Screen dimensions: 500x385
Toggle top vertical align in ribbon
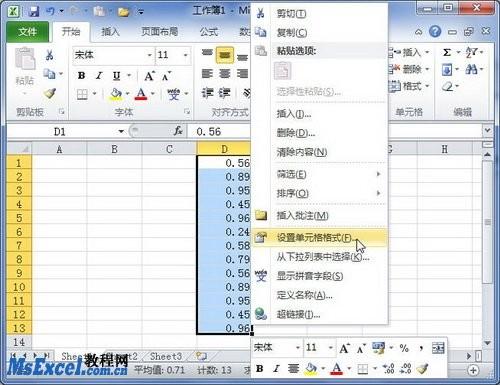207,54
